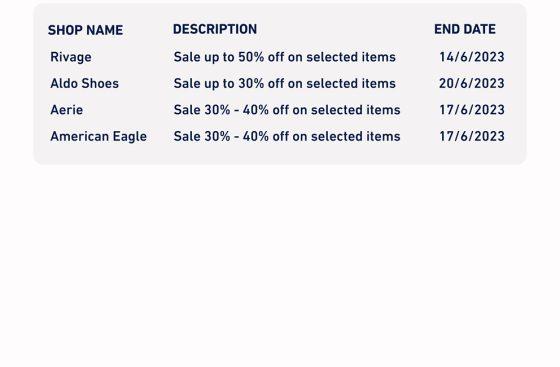Screen dimensions: 560x367
Task: Click "40%" in the Aerie description
Action: (256, 110)
